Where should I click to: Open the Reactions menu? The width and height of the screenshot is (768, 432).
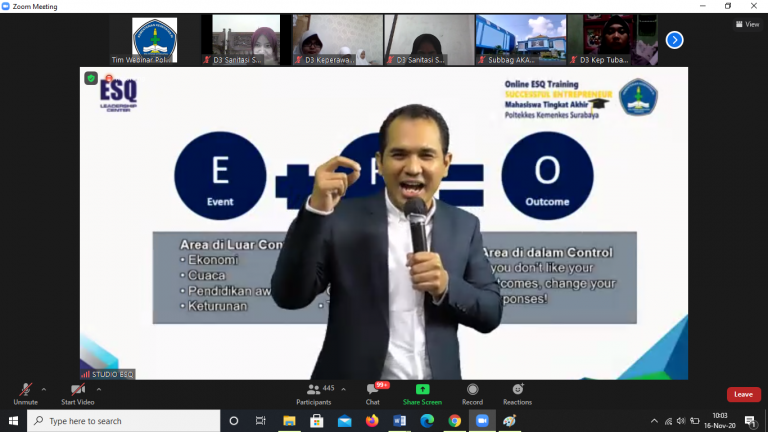[x=517, y=392]
